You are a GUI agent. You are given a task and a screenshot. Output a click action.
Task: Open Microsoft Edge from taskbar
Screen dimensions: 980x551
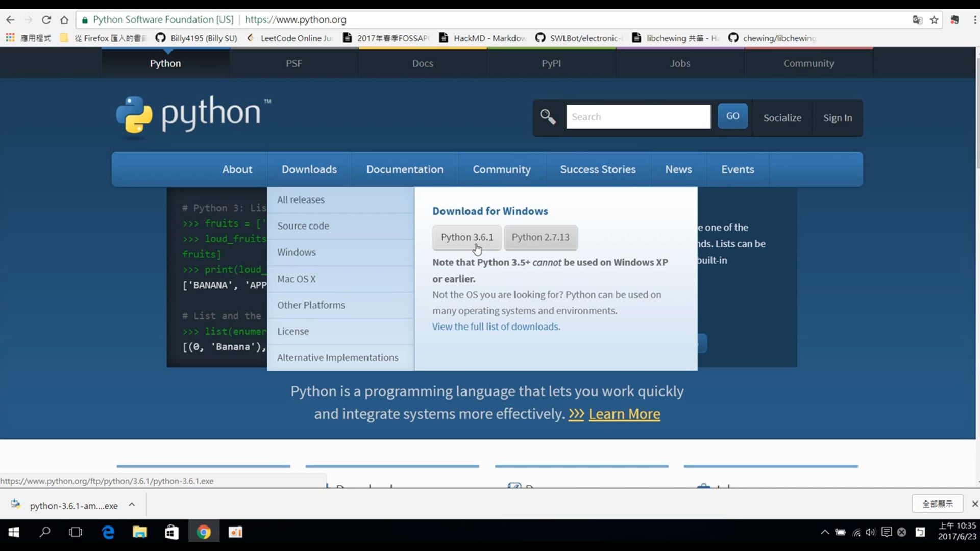[108, 532]
